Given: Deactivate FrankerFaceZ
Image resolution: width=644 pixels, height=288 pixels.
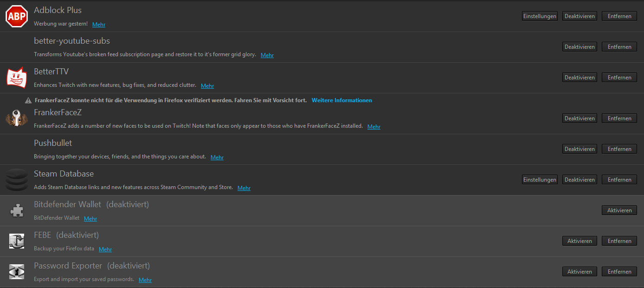Looking at the screenshot, I should [x=580, y=118].
